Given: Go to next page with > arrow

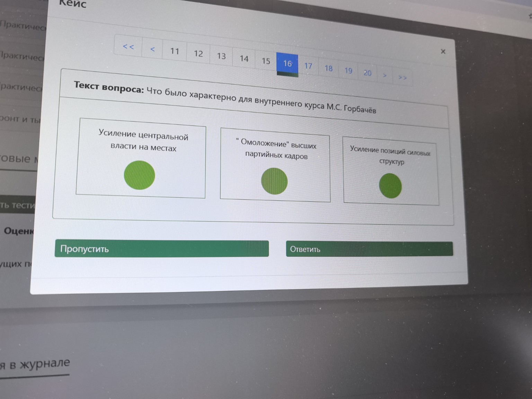Looking at the screenshot, I should tap(384, 75).
